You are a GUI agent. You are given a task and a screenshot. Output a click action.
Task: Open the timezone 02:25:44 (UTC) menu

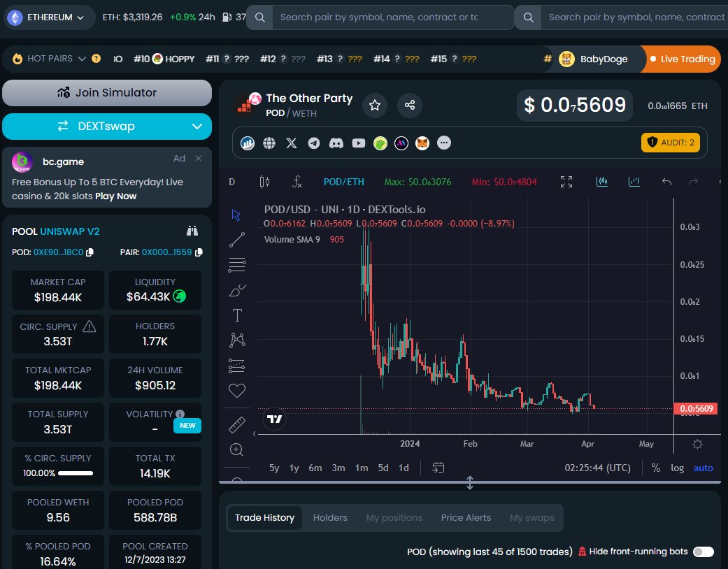tap(597, 468)
